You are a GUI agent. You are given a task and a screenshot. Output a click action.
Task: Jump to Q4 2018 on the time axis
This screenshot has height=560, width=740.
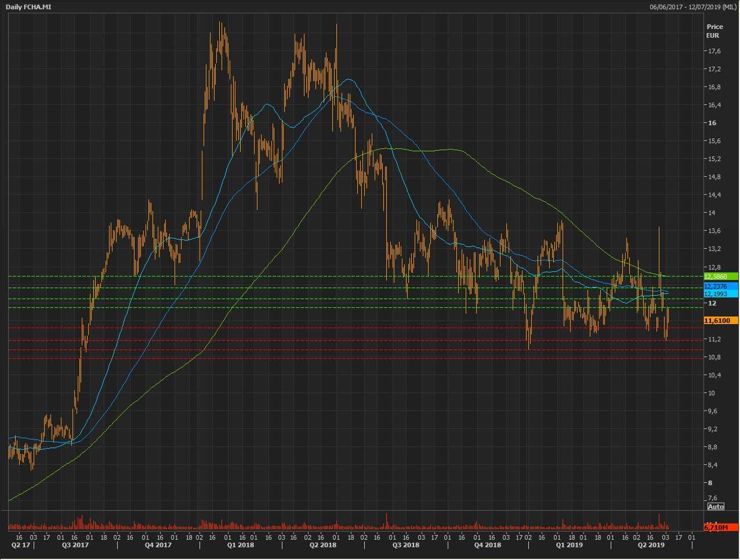click(x=488, y=545)
